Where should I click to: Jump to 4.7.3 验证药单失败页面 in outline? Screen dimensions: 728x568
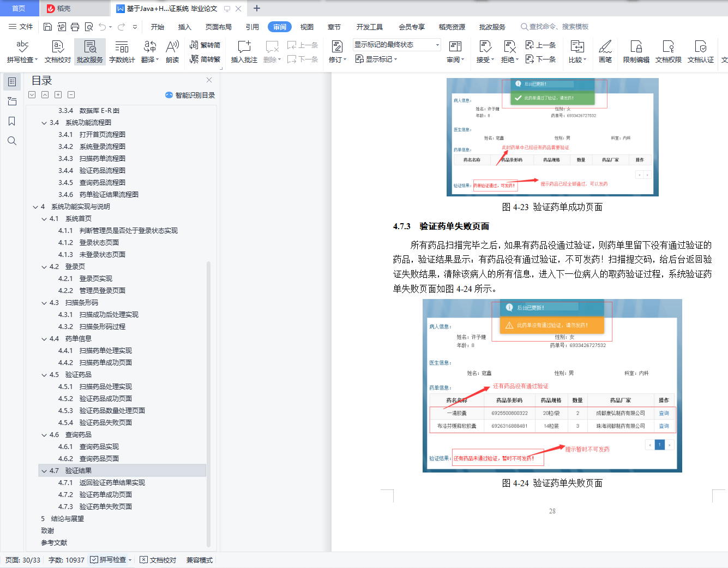tap(95, 507)
